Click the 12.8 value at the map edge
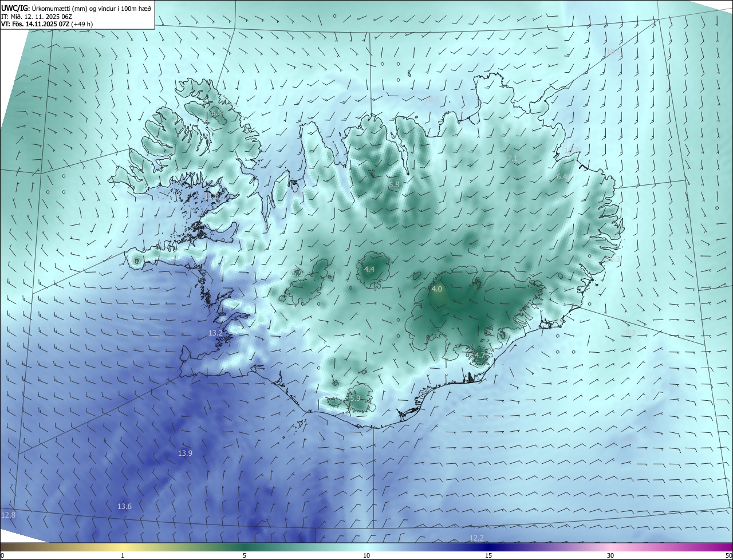733x560 pixels. 9,515
